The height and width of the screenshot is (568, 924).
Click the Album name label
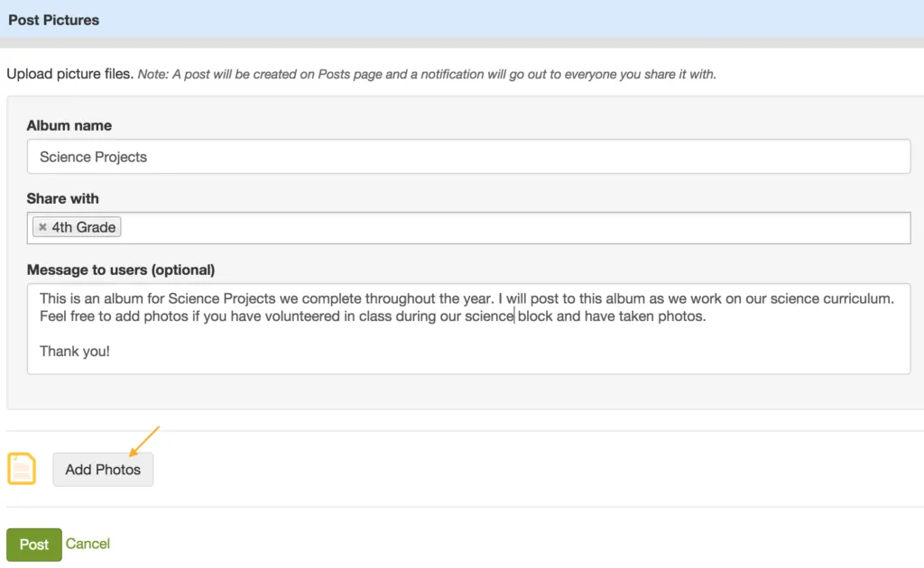click(69, 125)
